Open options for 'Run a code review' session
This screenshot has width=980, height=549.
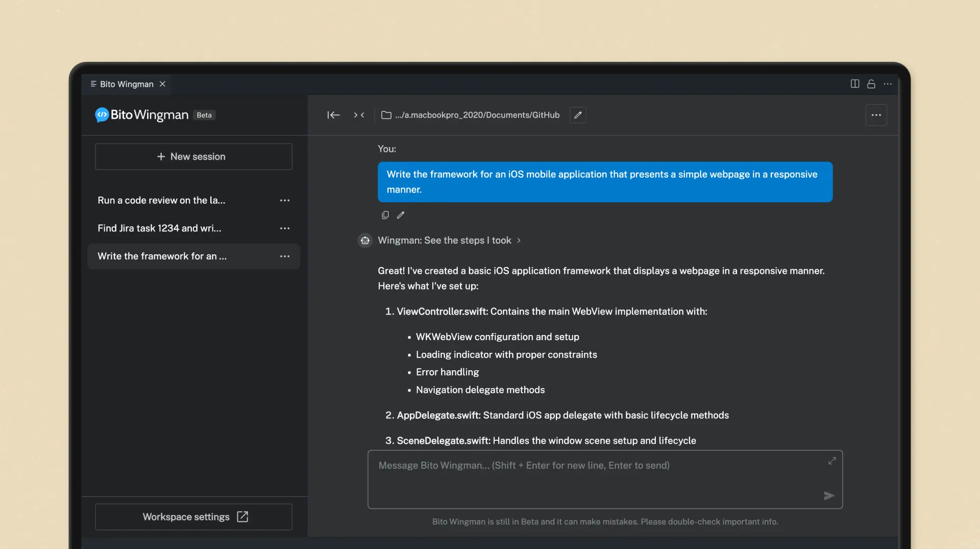click(x=285, y=200)
